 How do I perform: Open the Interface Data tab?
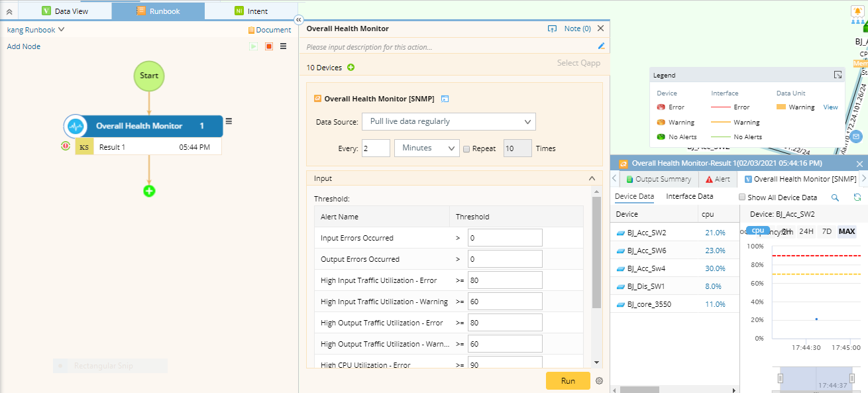pyautogui.click(x=689, y=197)
